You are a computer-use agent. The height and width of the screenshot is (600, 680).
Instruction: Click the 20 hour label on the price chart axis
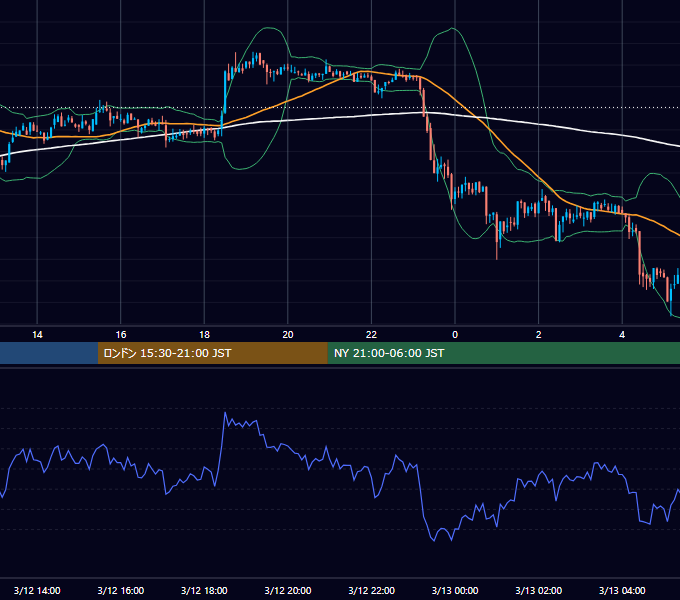click(x=288, y=335)
